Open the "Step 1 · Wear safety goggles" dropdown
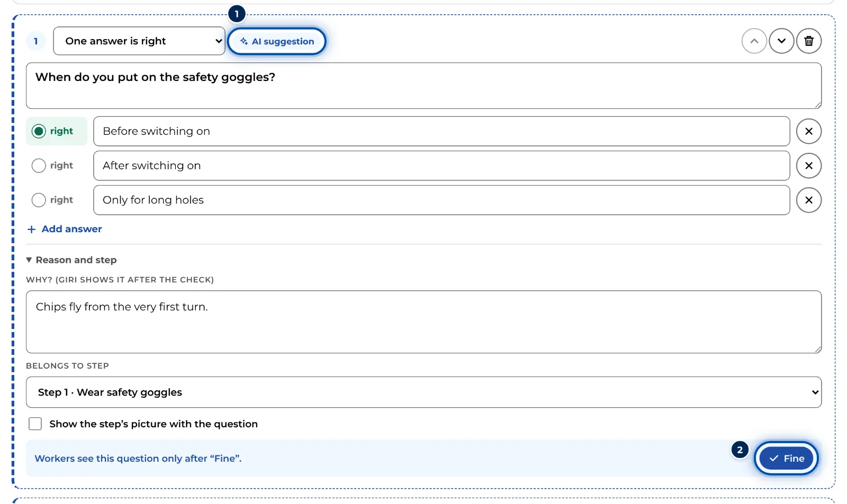This screenshot has height=504, width=847. tap(424, 392)
